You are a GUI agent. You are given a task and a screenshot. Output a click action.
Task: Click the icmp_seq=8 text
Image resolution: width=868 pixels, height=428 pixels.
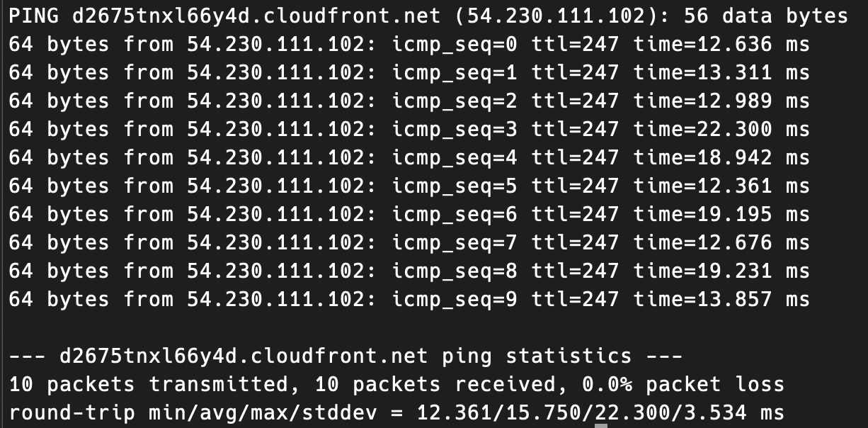[x=455, y=271]
